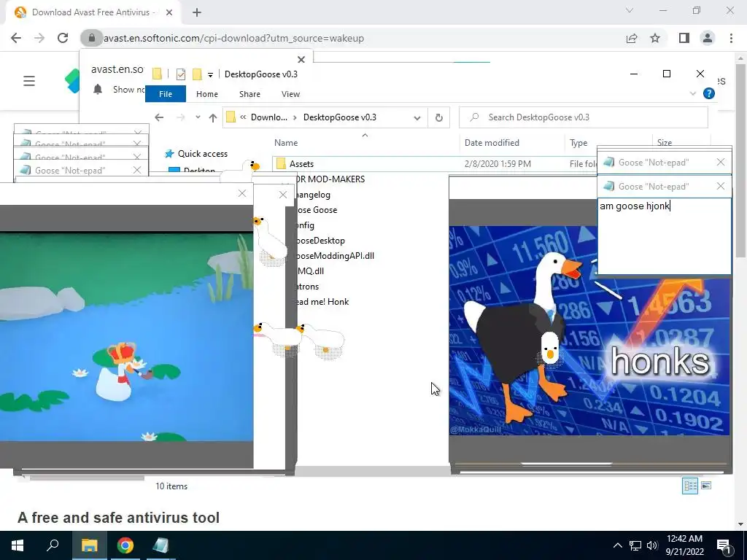Viewport: 747px width, 560px height.
Task: Toggle Chrome side panel icon
Action: coord(684,38)
